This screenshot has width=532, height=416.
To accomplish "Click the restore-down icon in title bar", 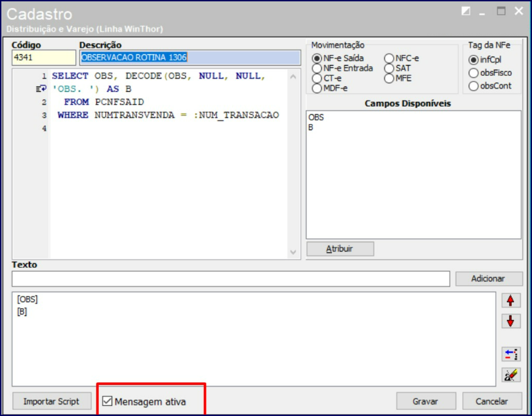I will point(466,11).
